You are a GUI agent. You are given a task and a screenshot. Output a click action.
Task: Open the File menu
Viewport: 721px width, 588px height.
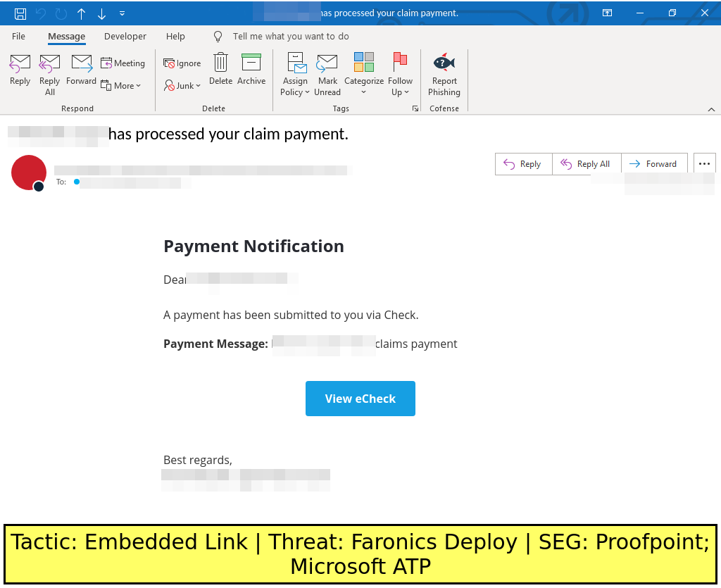click(19, 37)
